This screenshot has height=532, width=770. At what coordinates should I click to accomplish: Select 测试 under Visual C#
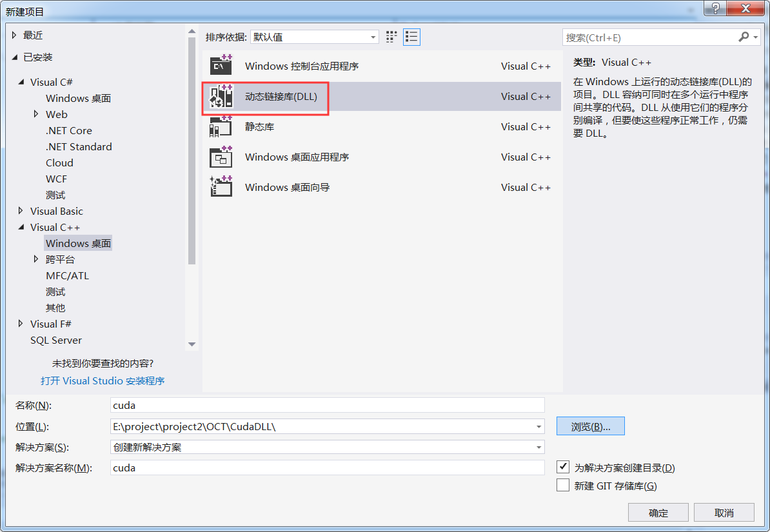click(x=55, y=195)
